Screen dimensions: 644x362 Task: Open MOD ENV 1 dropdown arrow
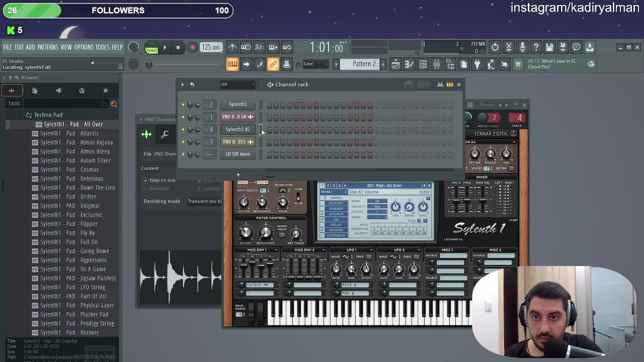coord(276,250)
